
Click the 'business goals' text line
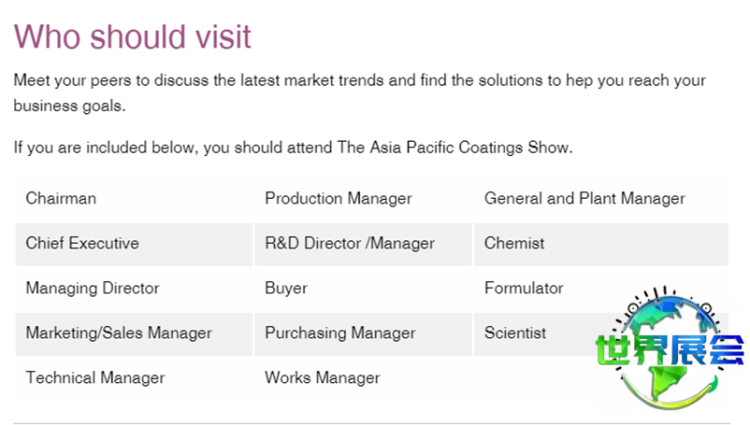(x=70, y=105)
